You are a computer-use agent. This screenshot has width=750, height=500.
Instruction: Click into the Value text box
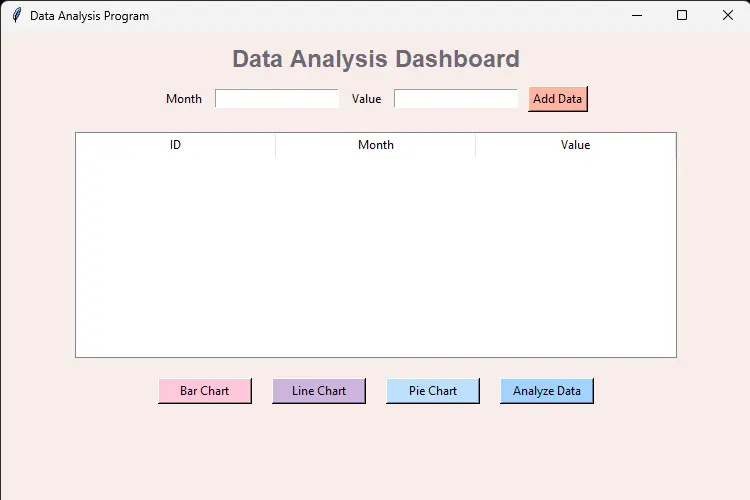point(456,99)
